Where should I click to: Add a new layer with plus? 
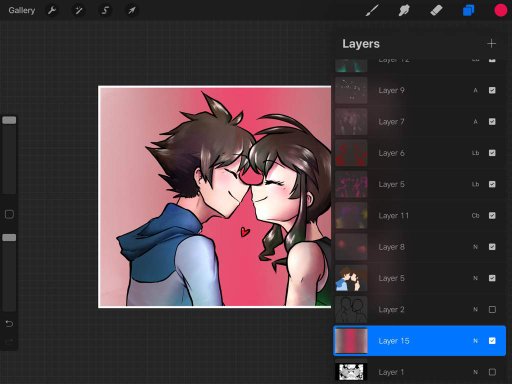point(491,44)
